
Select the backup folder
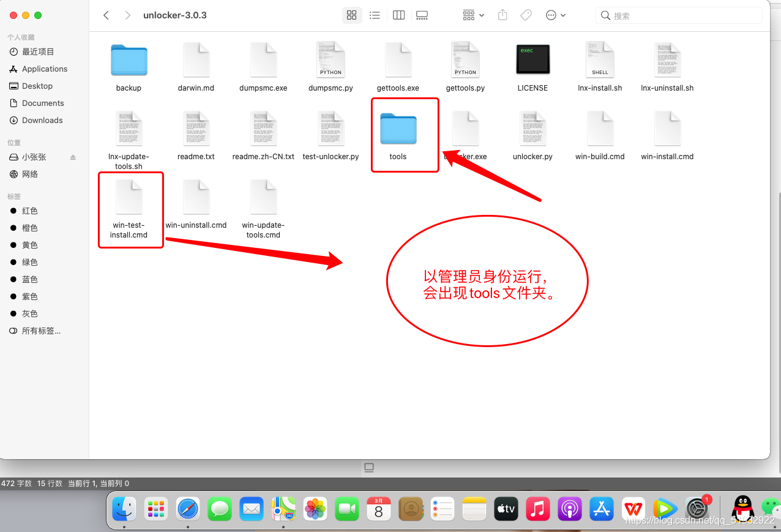[129, 60]
